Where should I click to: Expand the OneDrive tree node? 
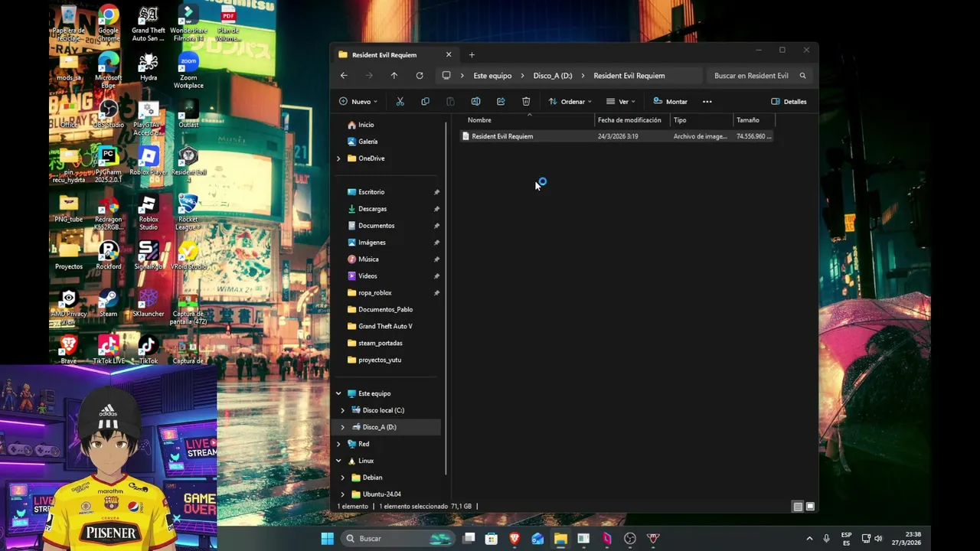coord(338,158)
